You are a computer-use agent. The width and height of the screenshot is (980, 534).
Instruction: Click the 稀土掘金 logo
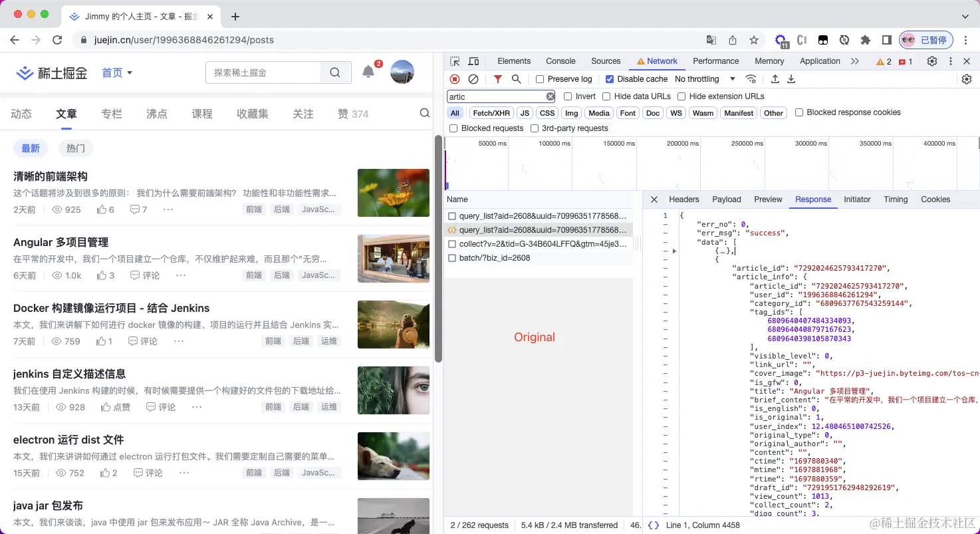click(x=52, y=72)
